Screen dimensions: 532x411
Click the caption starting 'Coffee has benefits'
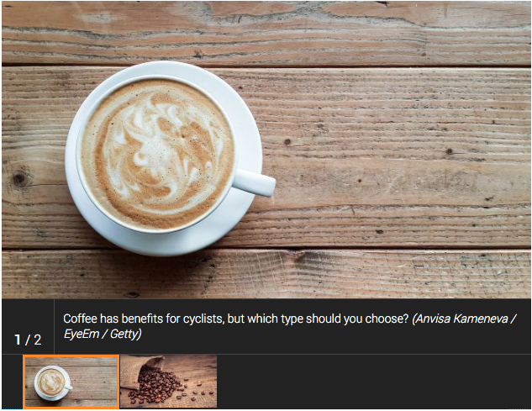(x=290, y=326)
